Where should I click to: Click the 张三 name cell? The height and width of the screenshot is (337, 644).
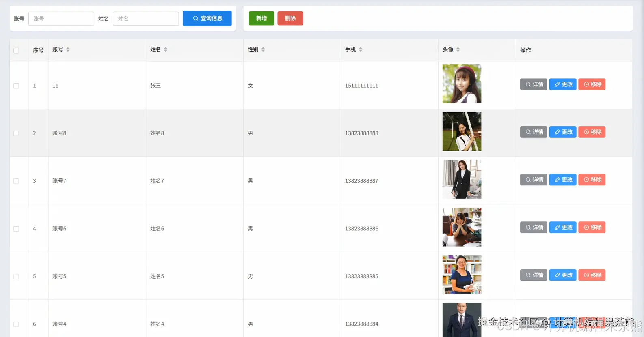[x=156, y=86]
